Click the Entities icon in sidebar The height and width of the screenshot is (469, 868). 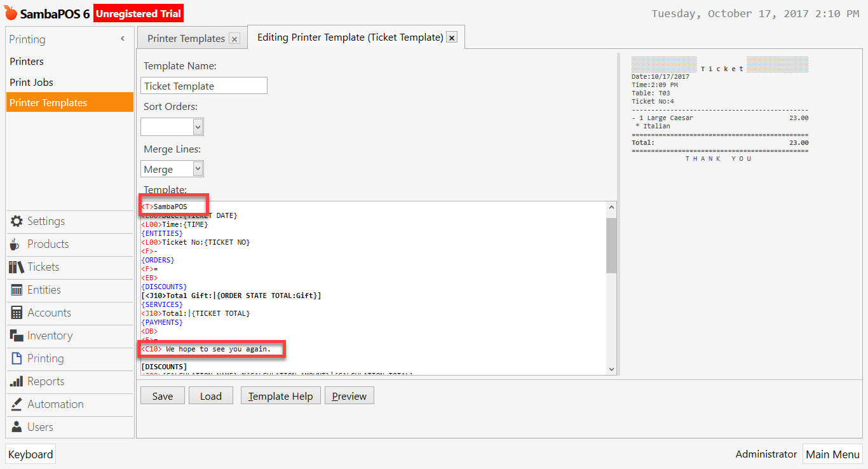(15, 290)
